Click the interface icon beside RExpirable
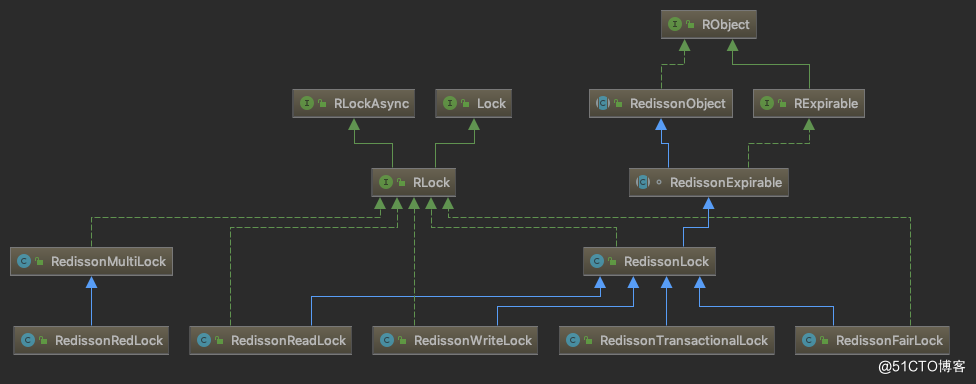 (767, 103)
